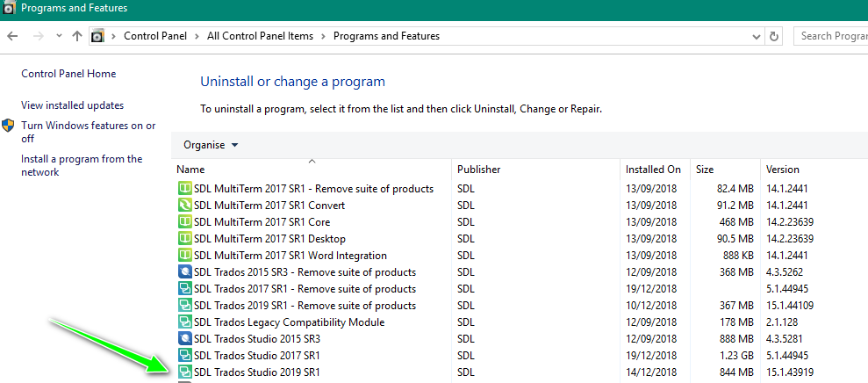Select SDL Trados 2019 SR1 - Remove suite entry
The image size is (868, 383).
tap(305, 306)
